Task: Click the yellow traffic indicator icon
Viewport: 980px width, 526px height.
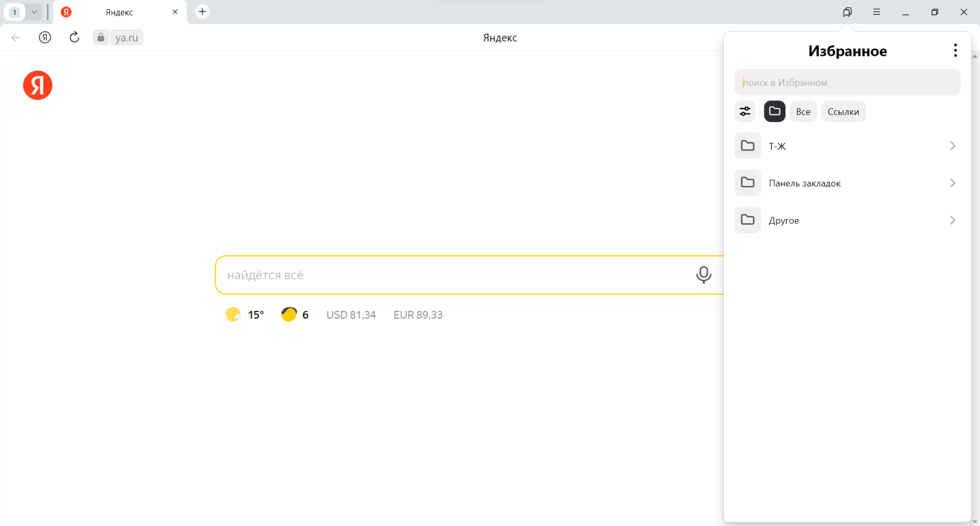Action: tap(289, 314)
